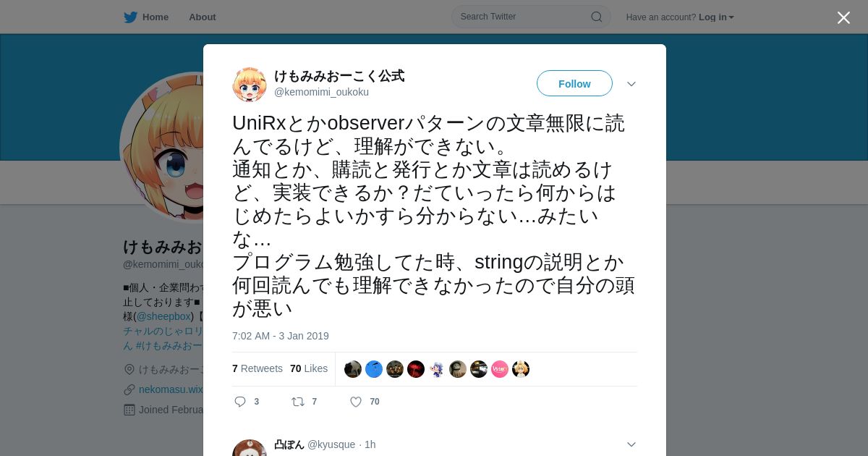The image size is (868, 456).
Task: Open the Log in dropdown
Action: tap(716, 17)
